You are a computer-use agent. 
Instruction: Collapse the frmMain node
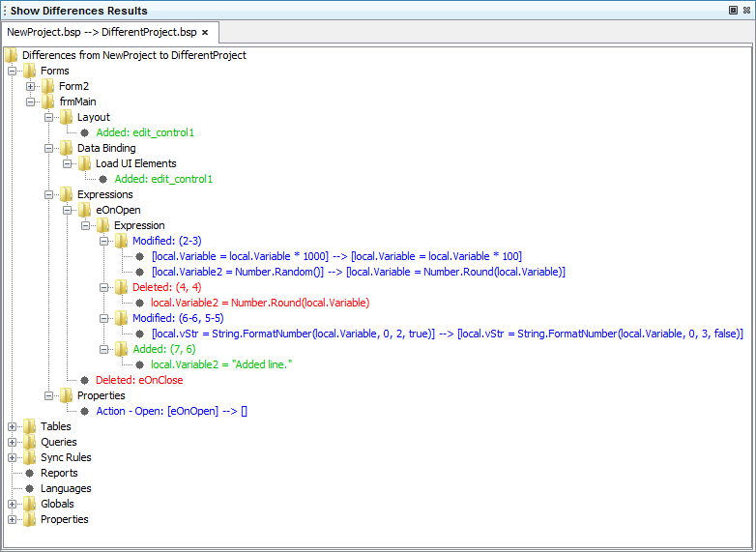click(31, 102)
